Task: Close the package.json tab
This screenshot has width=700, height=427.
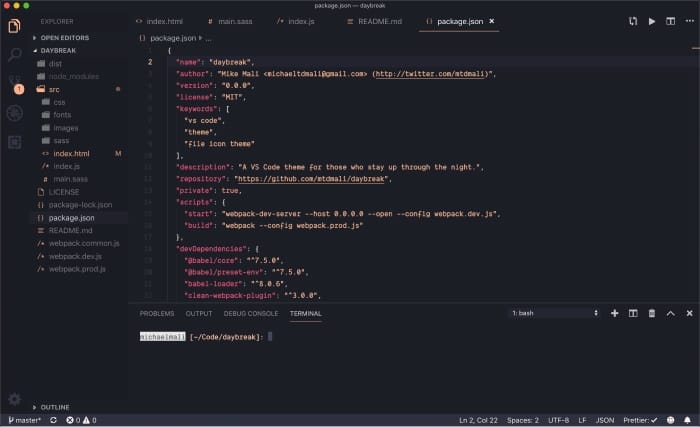Action: coord(492,21)
